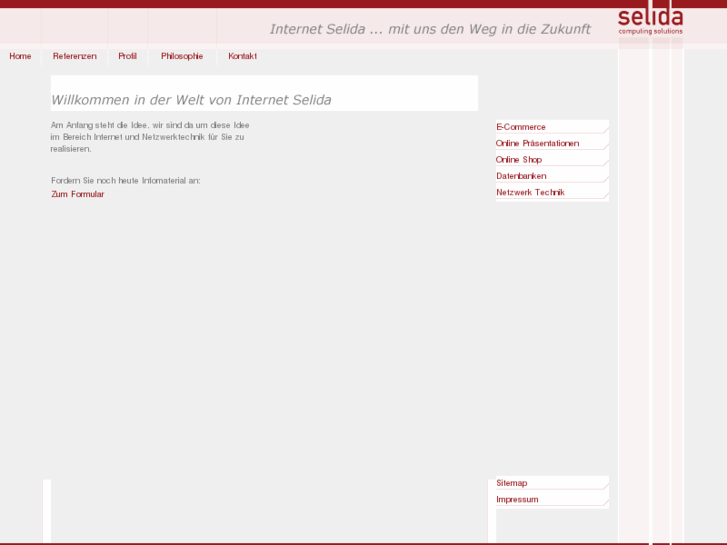Click the selida computing solutions logo
Viewport: 727px width, 545px height.
coord(650,21)
